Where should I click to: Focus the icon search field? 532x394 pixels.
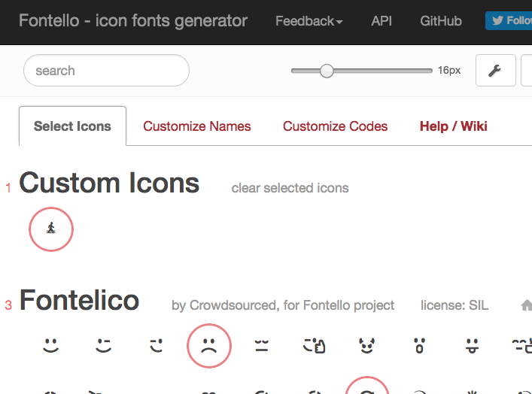(x=106, y=71)
